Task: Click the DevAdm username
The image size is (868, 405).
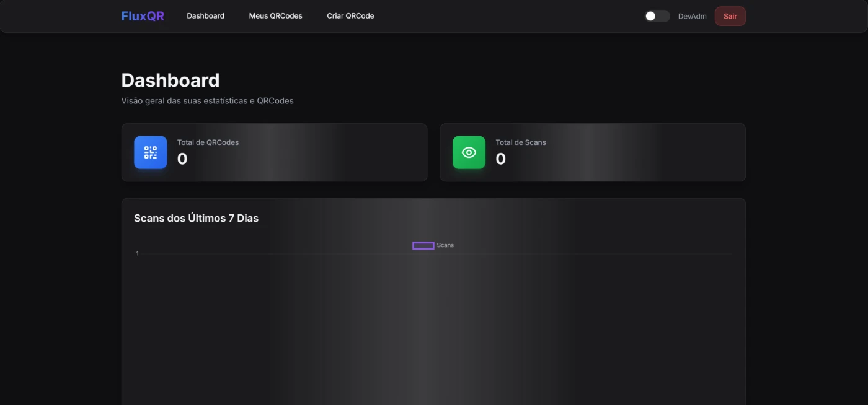Action: [x=692, y=16]
